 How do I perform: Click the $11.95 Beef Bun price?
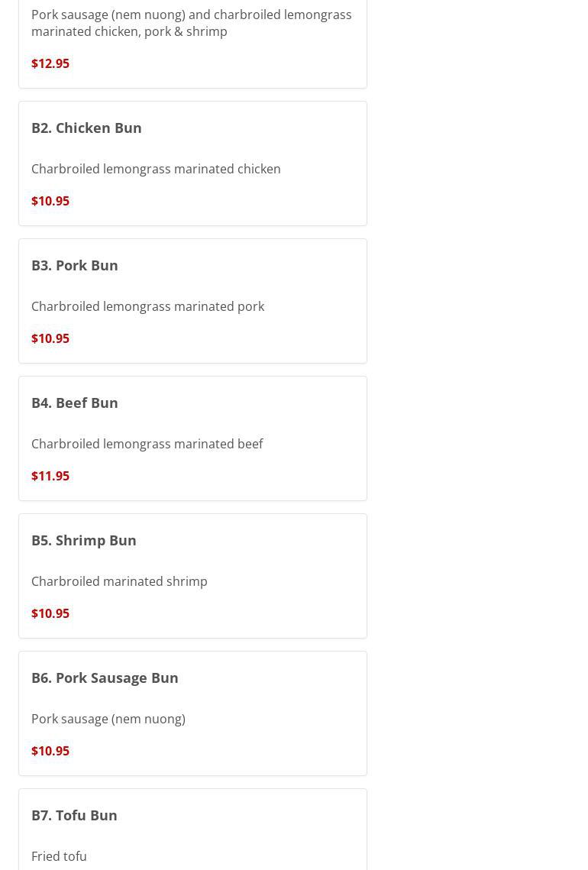point(50,476)
